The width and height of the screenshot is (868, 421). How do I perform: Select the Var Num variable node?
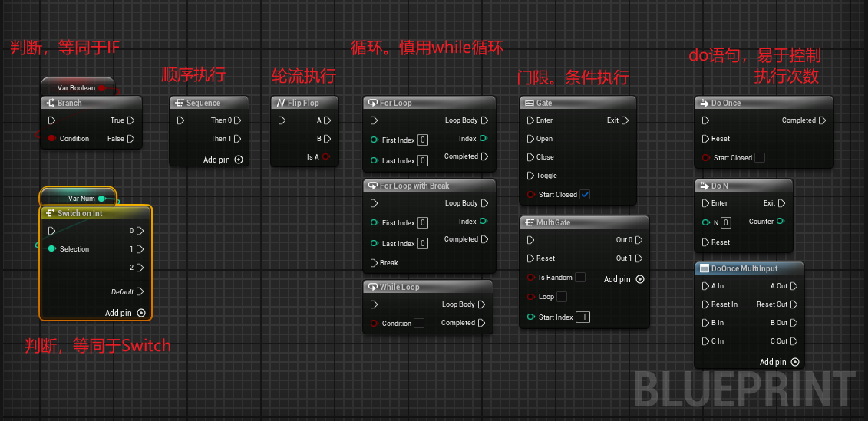pos(77,199)
